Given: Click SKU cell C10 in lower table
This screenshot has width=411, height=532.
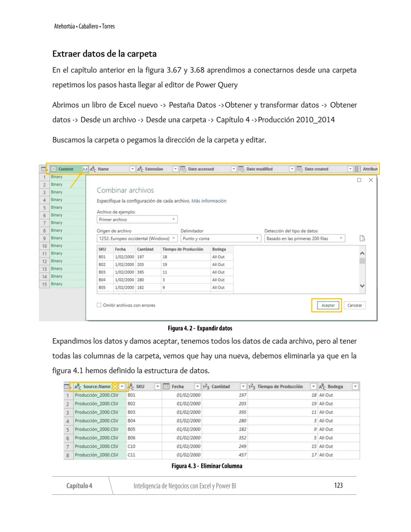Looking at the screenshot, I should pos(131,446).
